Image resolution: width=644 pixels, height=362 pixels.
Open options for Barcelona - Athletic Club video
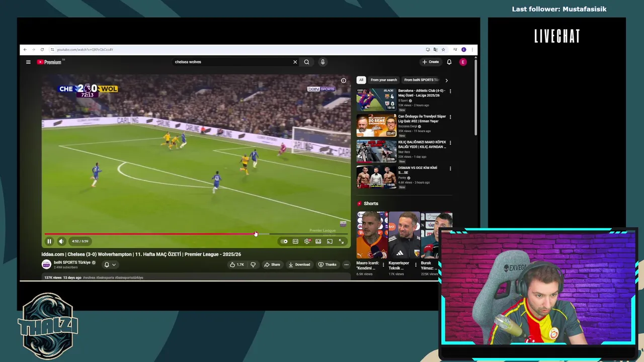click(450, 92)
